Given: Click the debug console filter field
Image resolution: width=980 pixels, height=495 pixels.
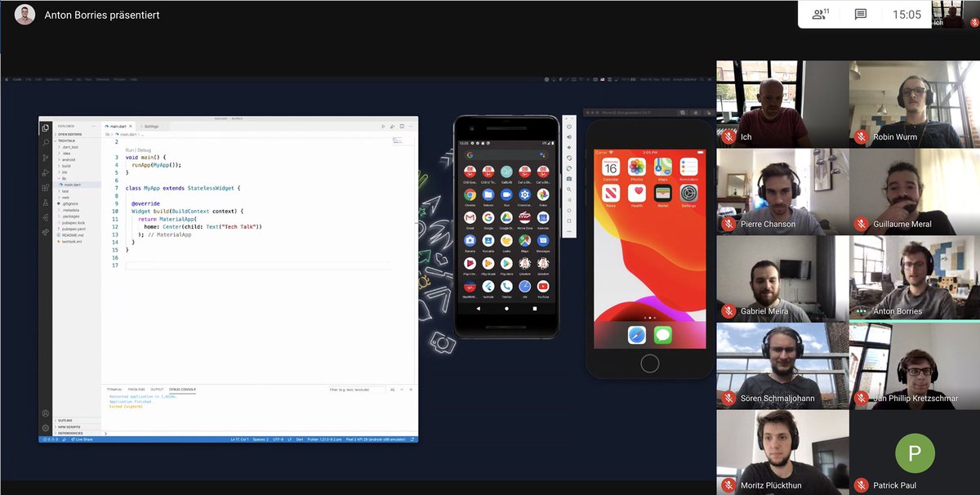Looking at the screenshot, I should pos(357,390).
